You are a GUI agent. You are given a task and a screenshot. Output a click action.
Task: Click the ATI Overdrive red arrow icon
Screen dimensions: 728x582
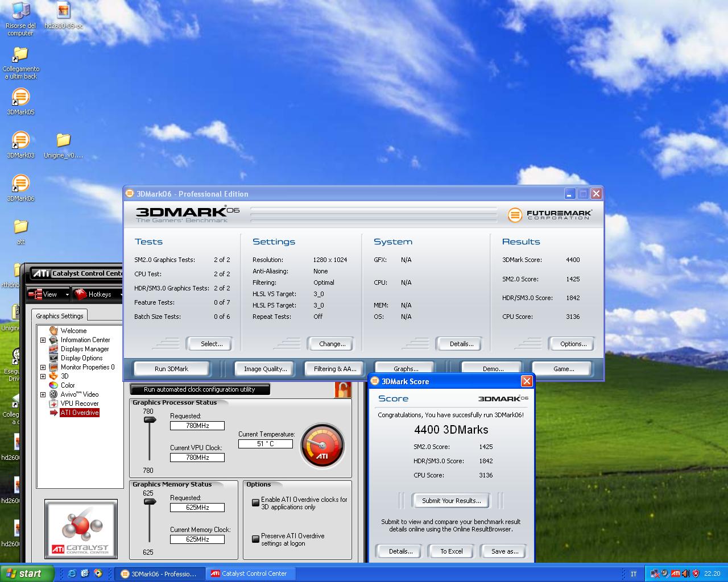pos(53,413)
